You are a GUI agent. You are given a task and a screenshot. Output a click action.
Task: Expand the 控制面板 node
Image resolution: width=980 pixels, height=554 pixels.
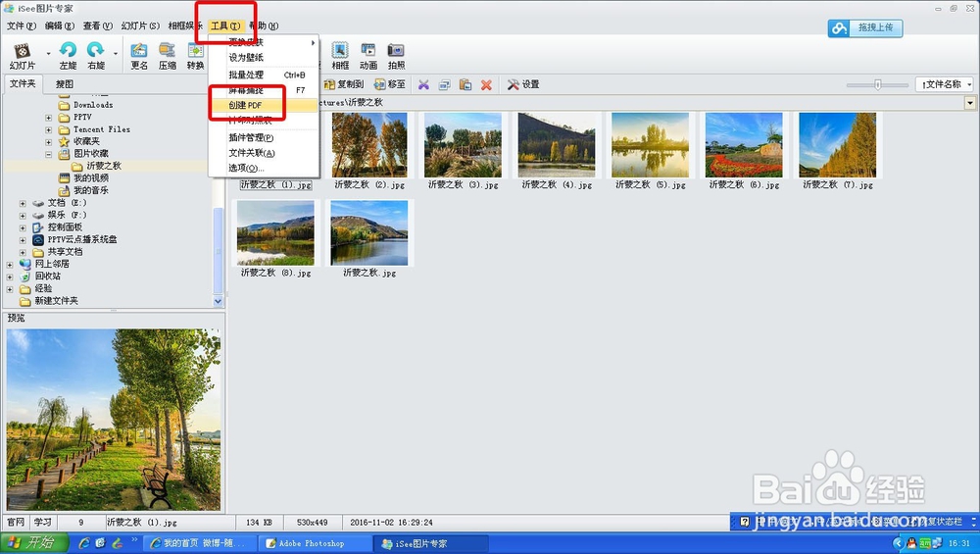click(x=23, y=227)
